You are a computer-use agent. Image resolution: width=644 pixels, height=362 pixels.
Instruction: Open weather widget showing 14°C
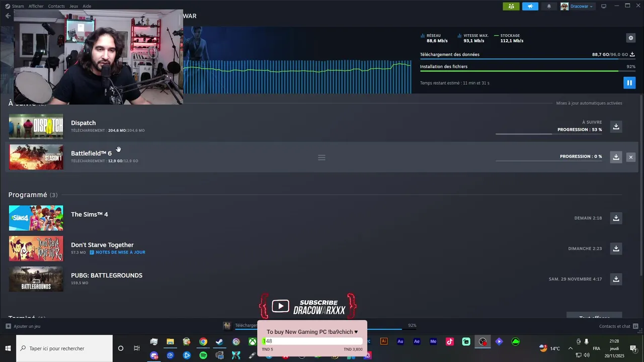coord(549,348)
